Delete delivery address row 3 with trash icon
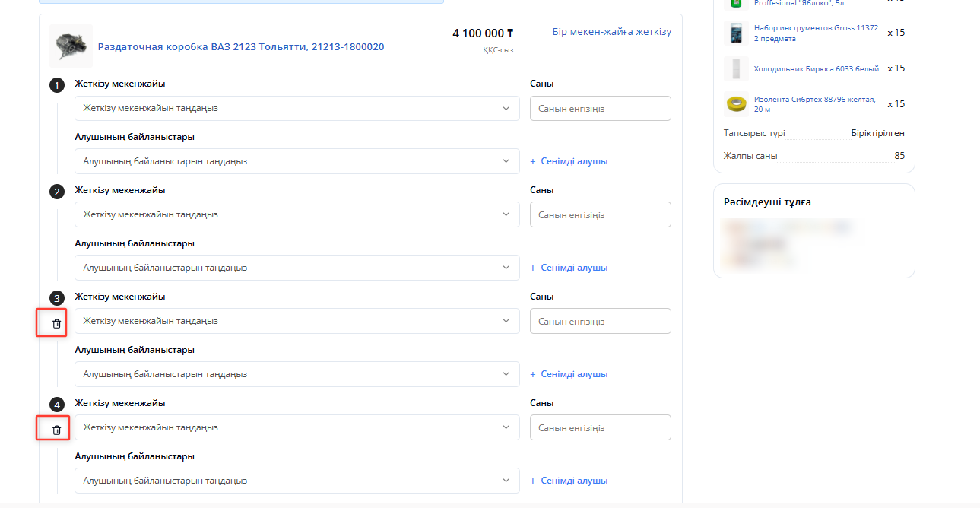 [x=56, y=323]
